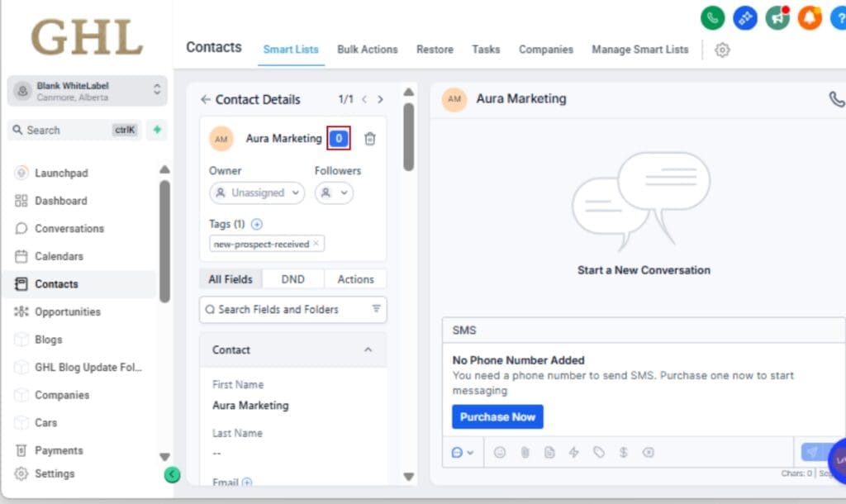This screenshot has width=846, height=504.
Task: Click the Purchase Now button
Action: coord(497,417)
